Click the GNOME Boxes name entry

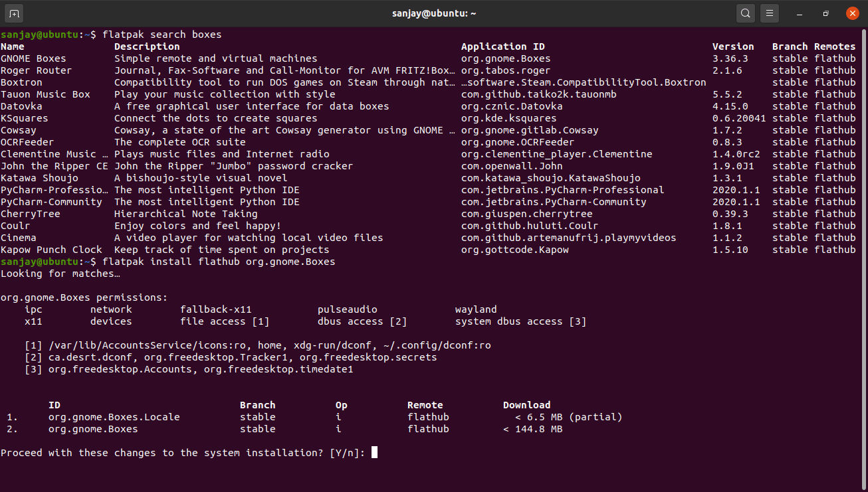click(x=33, y=58)
